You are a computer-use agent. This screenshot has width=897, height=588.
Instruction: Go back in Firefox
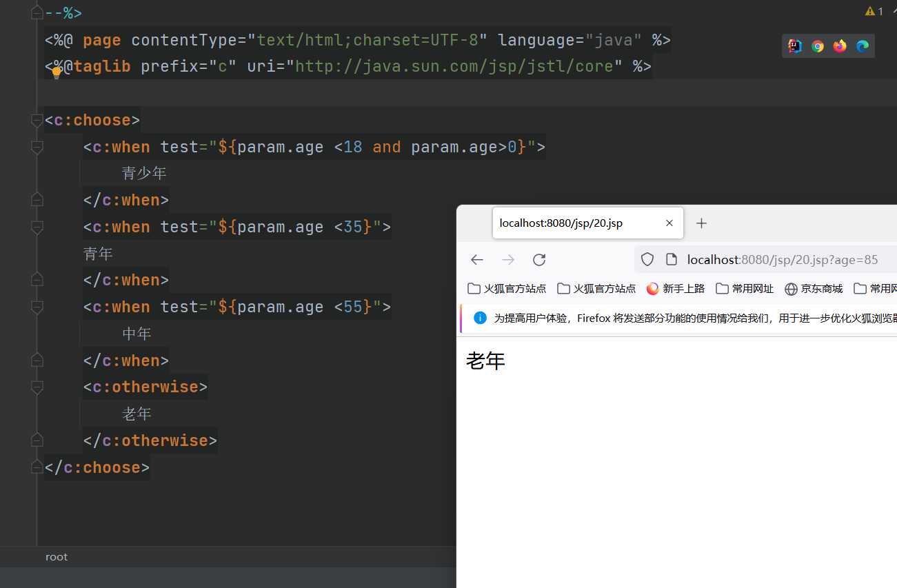coord(477,259)
